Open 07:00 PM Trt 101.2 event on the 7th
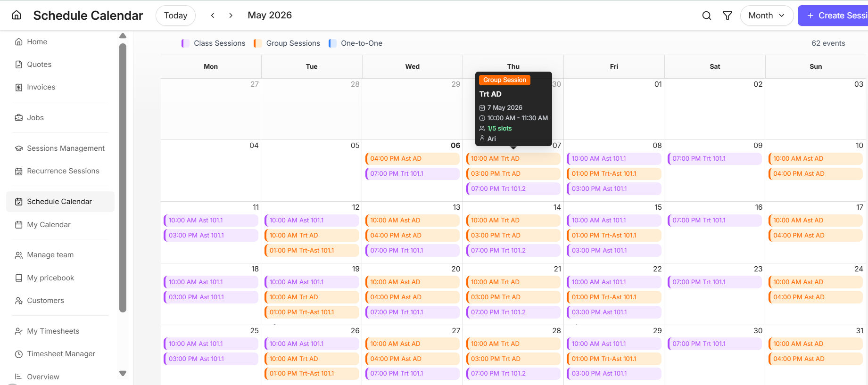Image resolution: width=868 pixels, height=385 pixels. click(x=513, y=189)
